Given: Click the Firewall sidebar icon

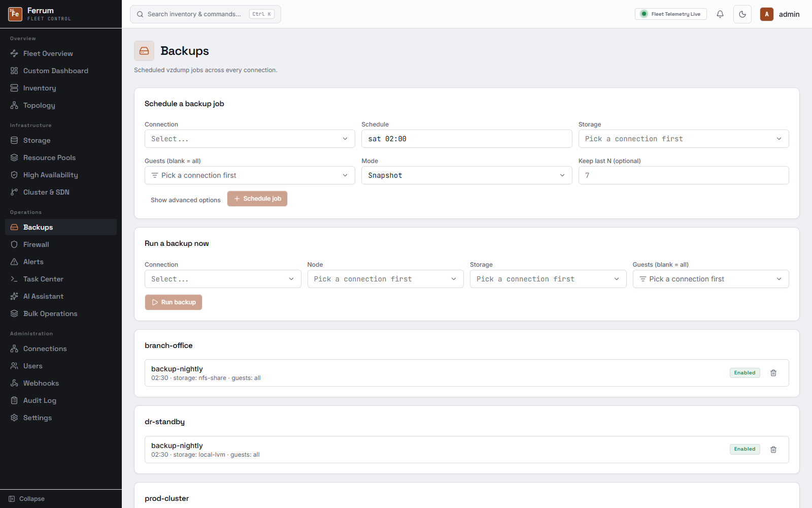Looking at the screenshot, I should pos(14,244).
